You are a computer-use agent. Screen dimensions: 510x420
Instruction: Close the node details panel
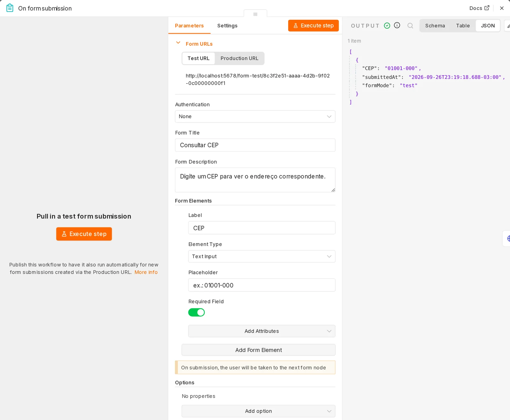pyautogui.click(x=502, y=8)
